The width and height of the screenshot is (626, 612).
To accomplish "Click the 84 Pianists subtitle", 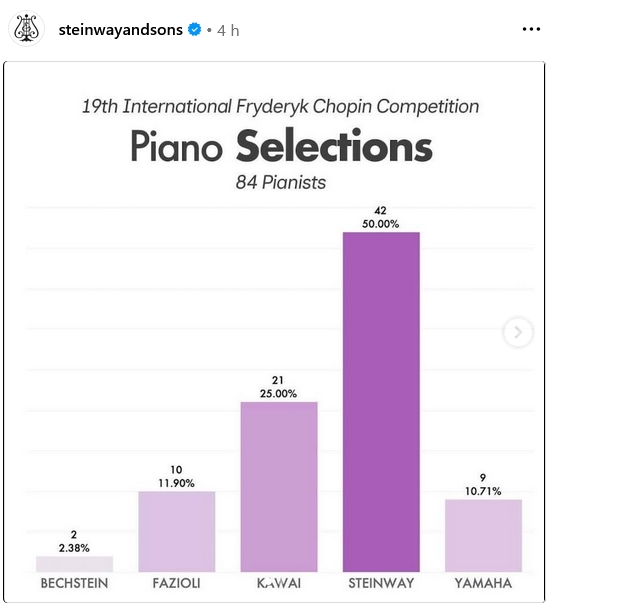I will [280, 183].
